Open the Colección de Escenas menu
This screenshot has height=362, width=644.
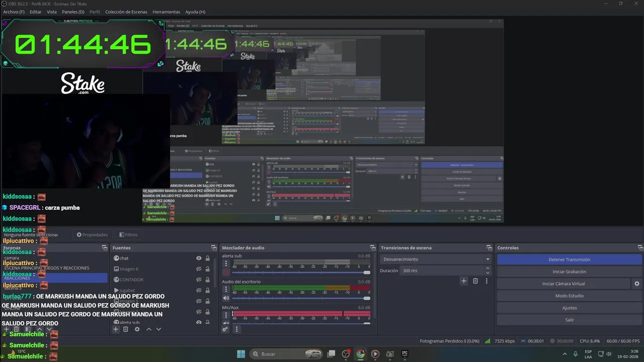point(126,12)
